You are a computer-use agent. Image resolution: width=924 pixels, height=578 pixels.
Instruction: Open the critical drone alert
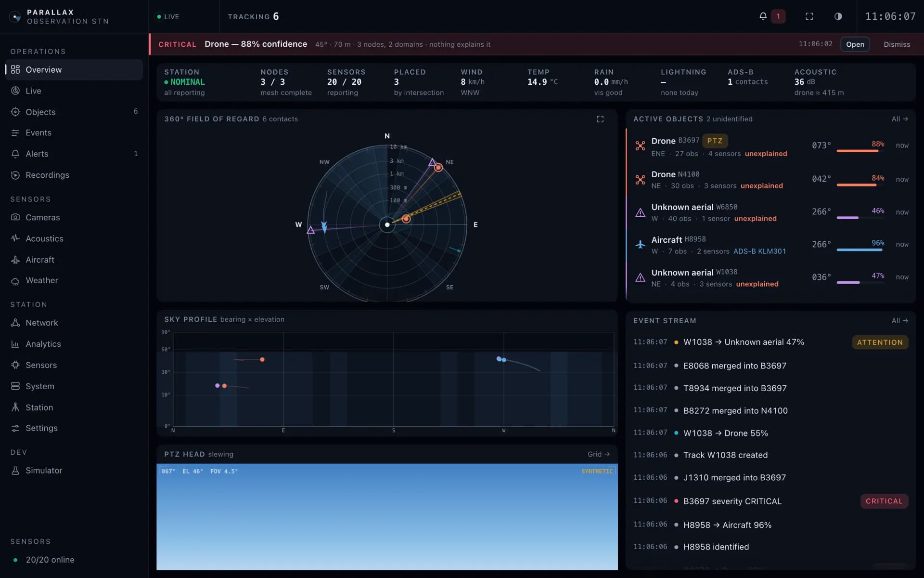(855, 44)
